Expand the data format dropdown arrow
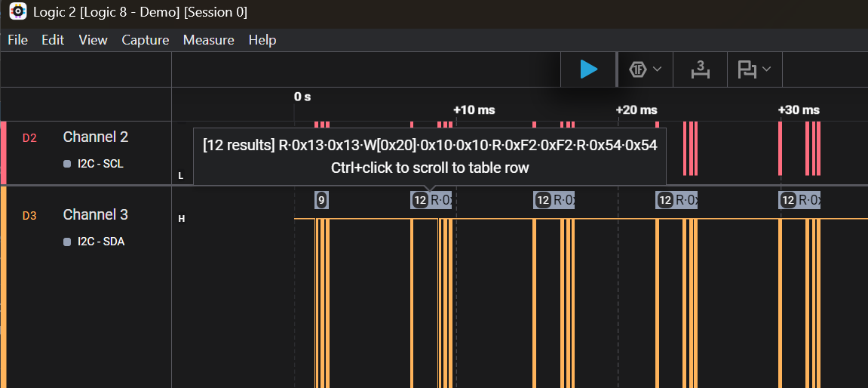The width and height of the screenshot is (868, 388). 657,69
